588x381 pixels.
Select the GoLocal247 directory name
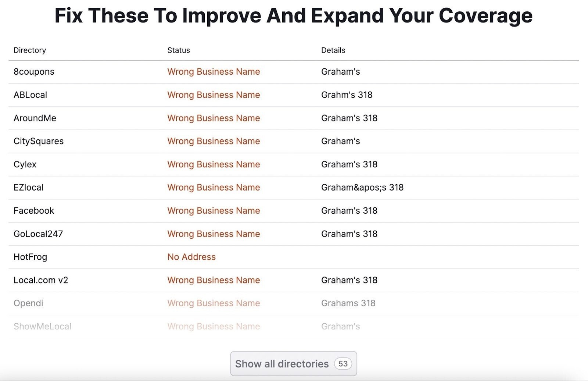38,234
